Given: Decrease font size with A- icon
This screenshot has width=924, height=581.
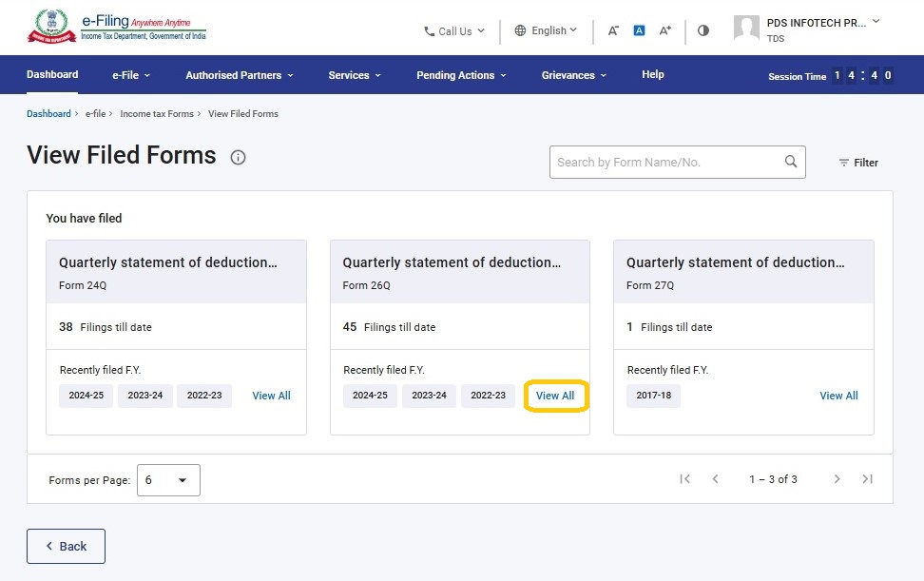Looking at the screenshot, I should 613,30.
